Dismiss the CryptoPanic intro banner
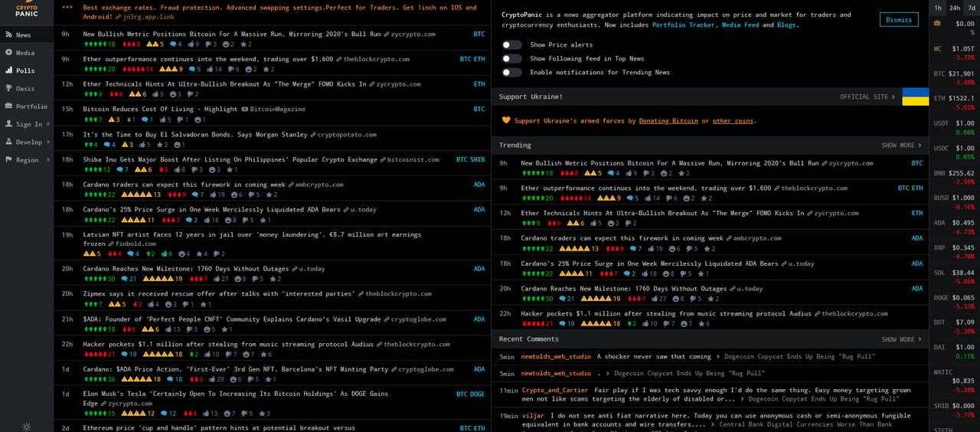Screen dimensions: 980x432 coord(899,20)
